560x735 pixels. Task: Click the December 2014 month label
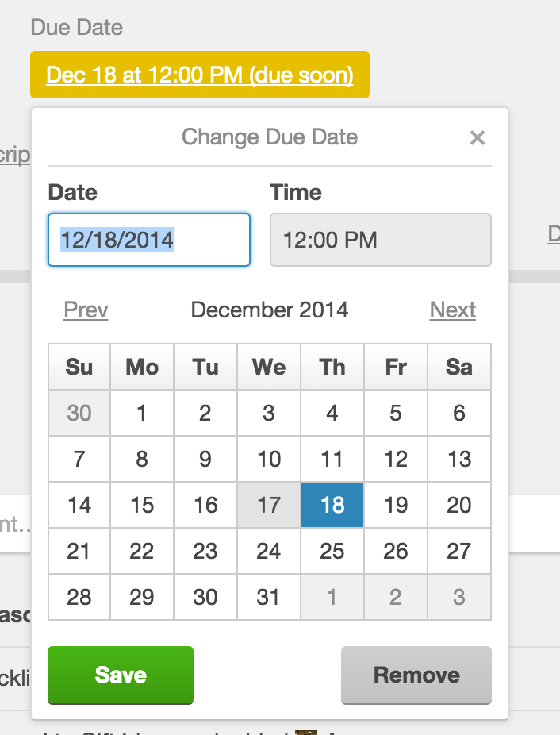tap(268, 310)
